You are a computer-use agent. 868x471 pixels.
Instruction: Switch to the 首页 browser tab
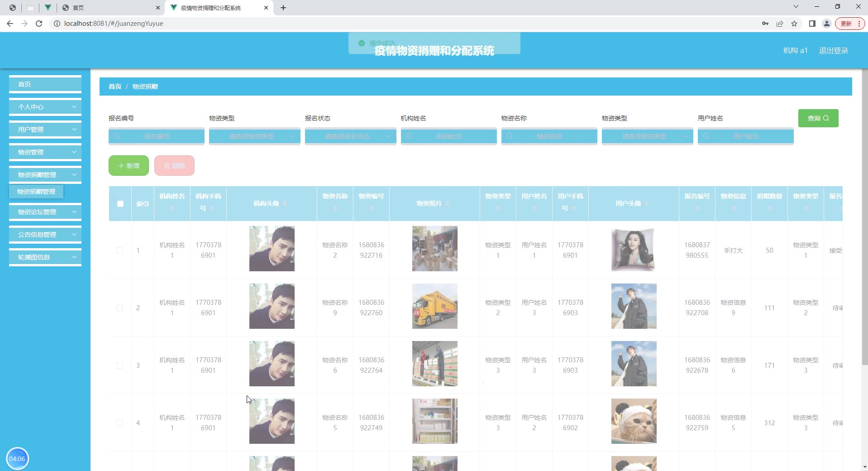111,8
